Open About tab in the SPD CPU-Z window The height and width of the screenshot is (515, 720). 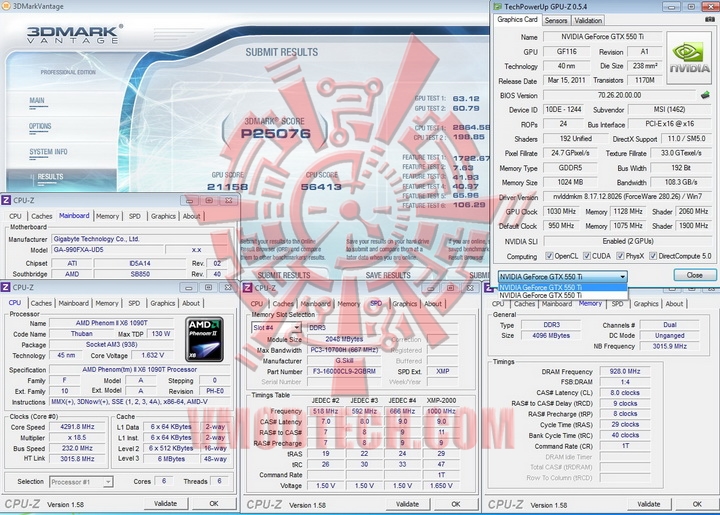coord(433,304)
